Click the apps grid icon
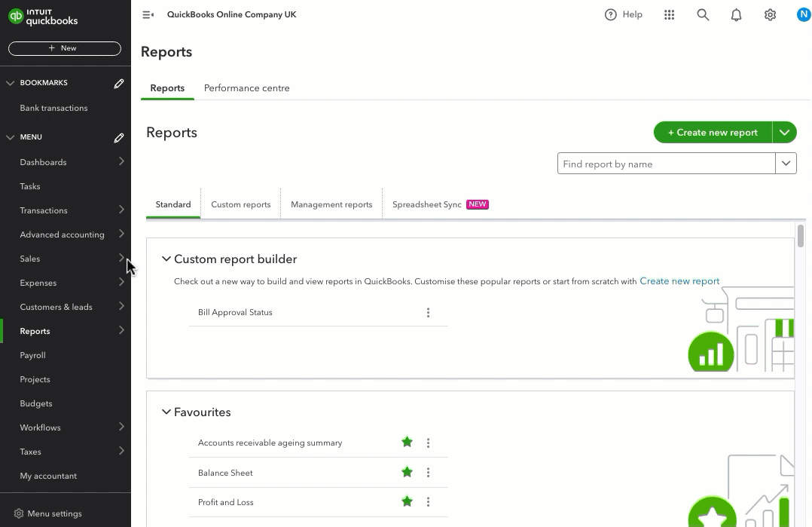This screenshot has height=527, width=812. coord(669,14)
